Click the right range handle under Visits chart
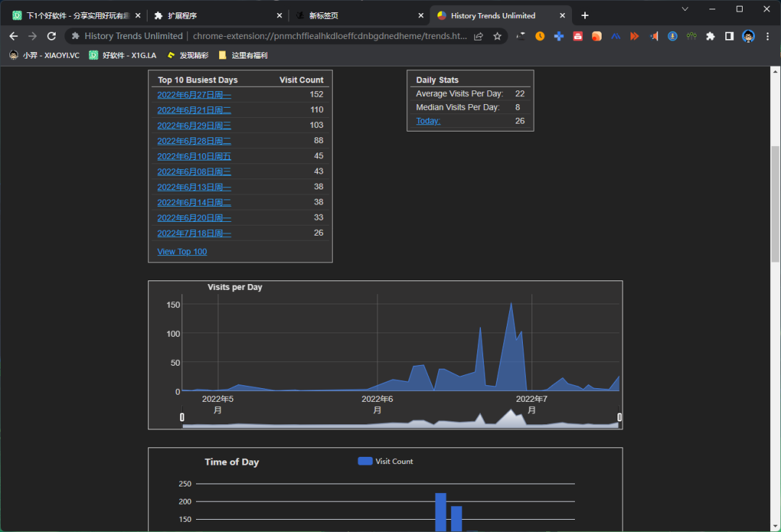The height and width of the screenshot is (532, 781). [620, 417]
